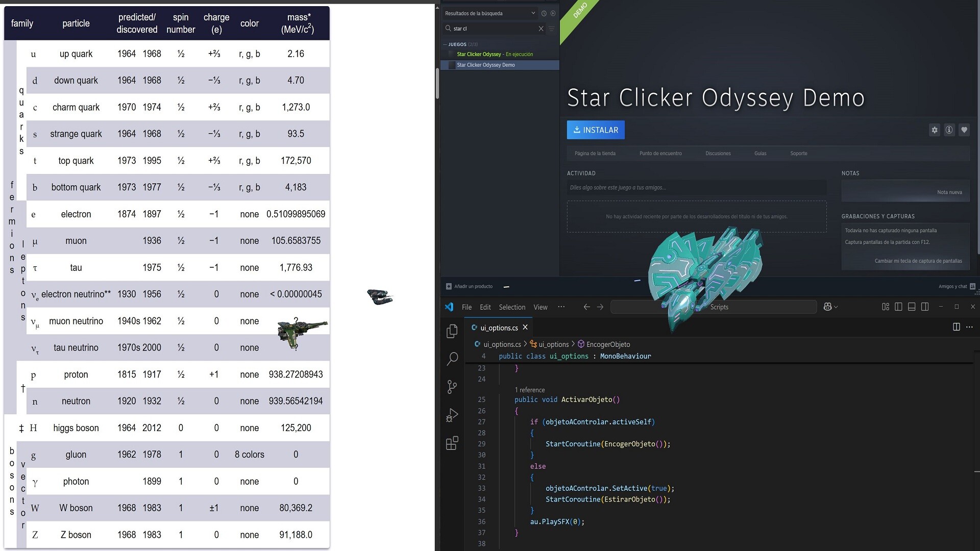This screenshot has height=551, width=980.
Task: Open the Resultados de la búsqueda dropdown
Action: [533, 13]
